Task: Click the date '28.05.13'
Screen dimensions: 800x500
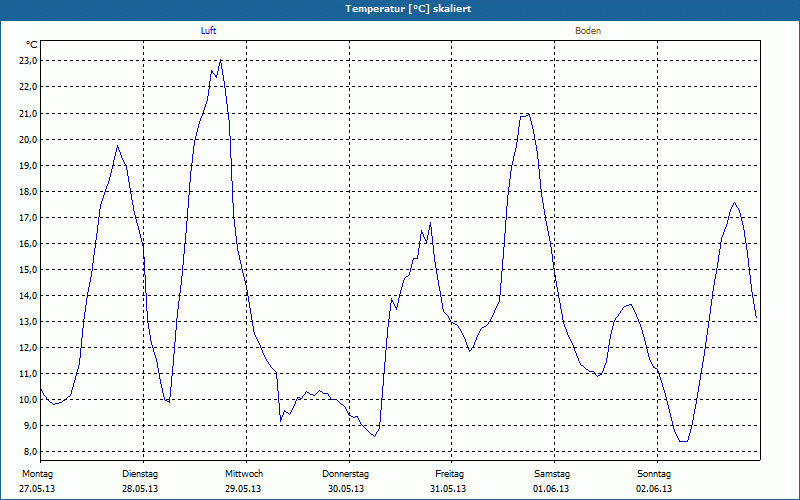Action: coord(140,489)
